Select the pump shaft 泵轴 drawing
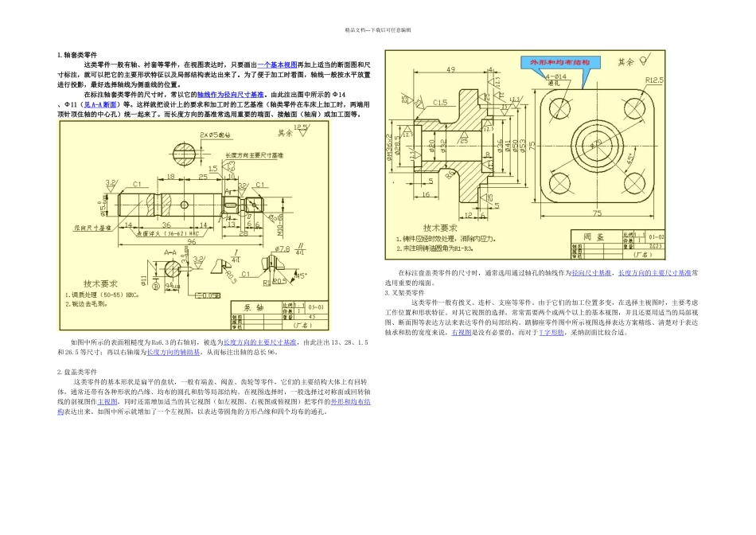Viewport: 756px width, 535px height. coord(194,225)
